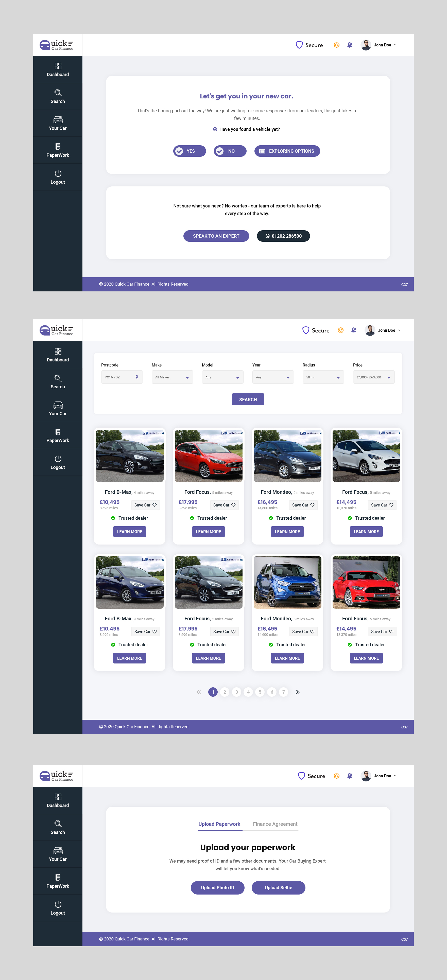Screen dimensions: 447x980
Task: Open the Radius dropdown showing 50 mi
Action: [x=323, y=377]
